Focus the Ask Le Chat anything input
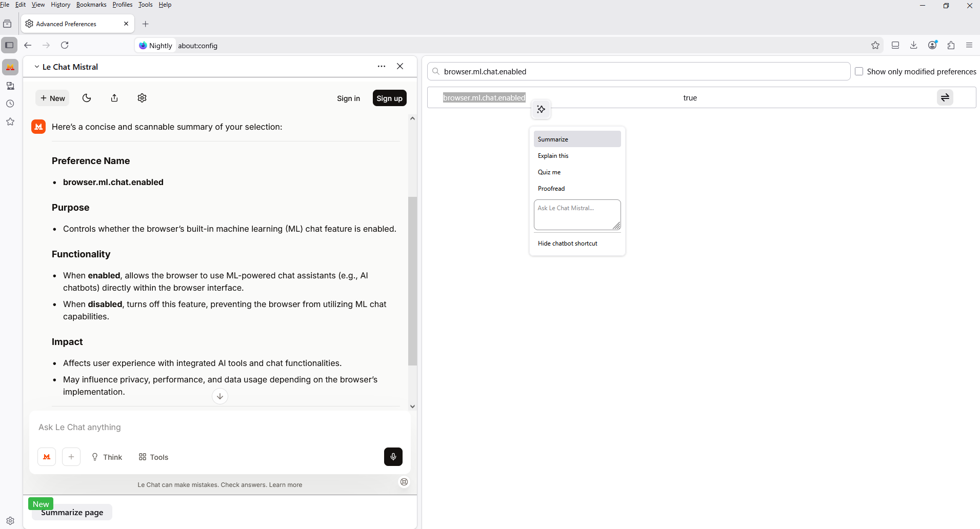Screen dimensions: 980x529 (220, 427)
